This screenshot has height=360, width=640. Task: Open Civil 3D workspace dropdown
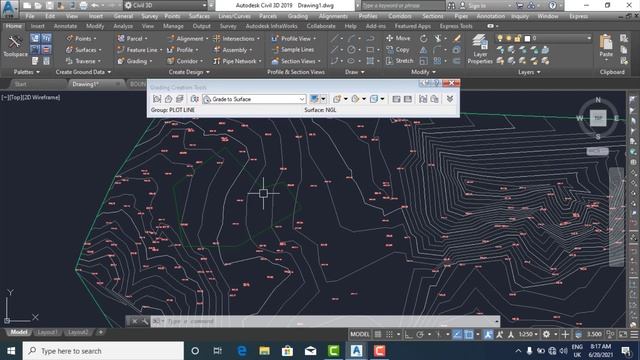coord(165,5)
